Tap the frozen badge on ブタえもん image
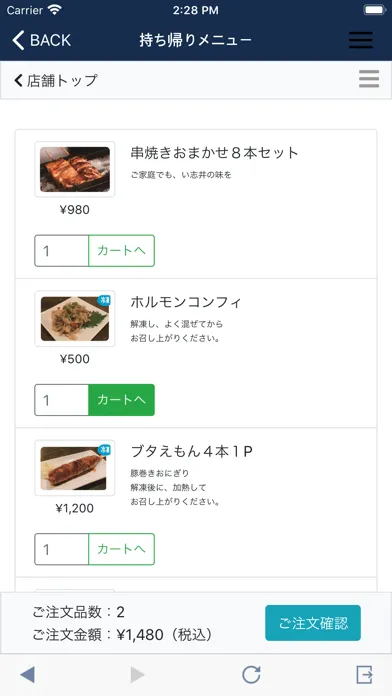 tap(104, 449)
